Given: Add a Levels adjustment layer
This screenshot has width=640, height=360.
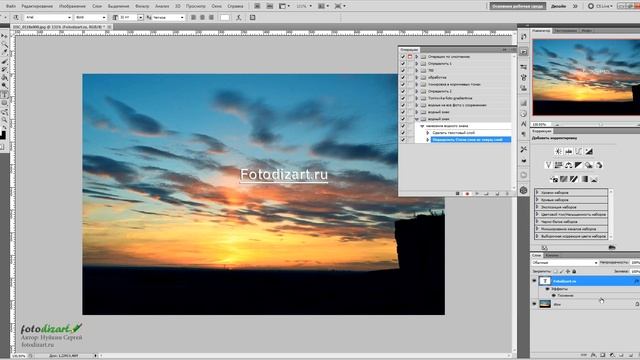Looking at the screenshot, I should [x=569, y=151].
